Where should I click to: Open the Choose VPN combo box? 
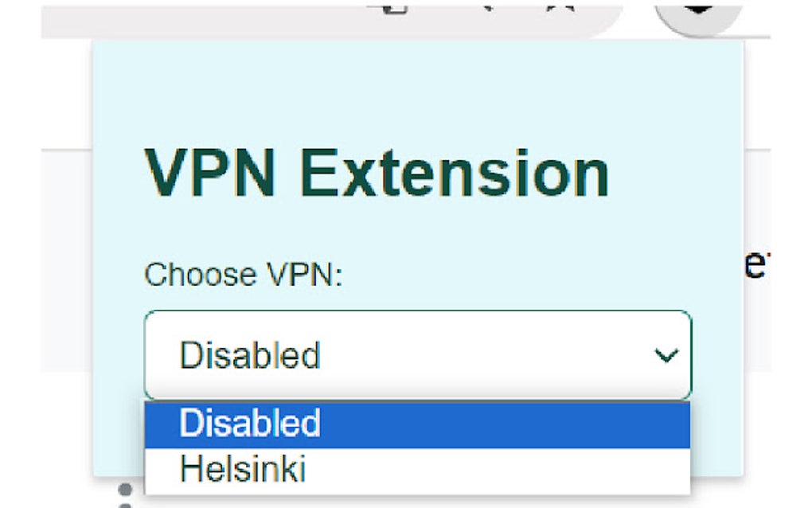tap(417, 355)
